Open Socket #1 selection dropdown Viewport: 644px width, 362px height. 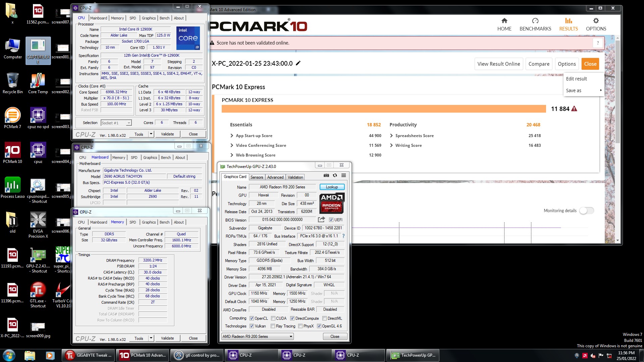[x=116, y=123]
